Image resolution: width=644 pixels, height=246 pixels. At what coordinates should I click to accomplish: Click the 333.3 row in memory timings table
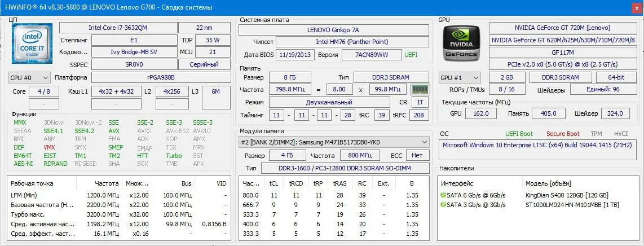pos(334,234)
